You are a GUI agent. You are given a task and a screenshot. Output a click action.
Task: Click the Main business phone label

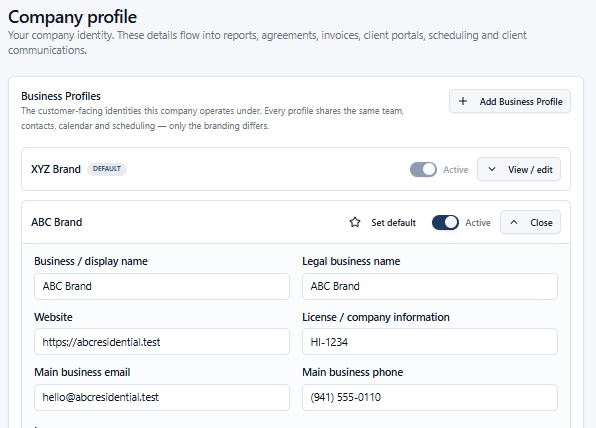tap(352, 372)
